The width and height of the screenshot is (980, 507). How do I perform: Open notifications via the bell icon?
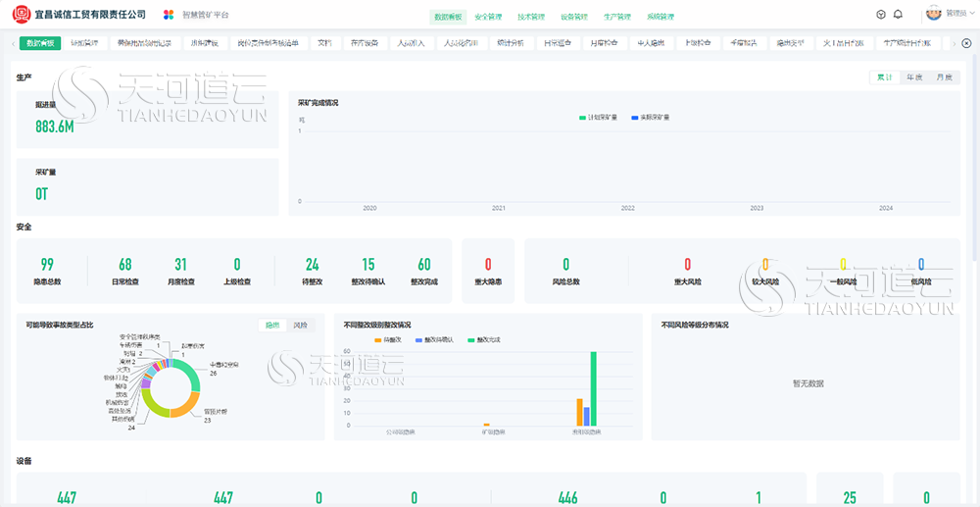pyautogui.click(x=898, y=15)
